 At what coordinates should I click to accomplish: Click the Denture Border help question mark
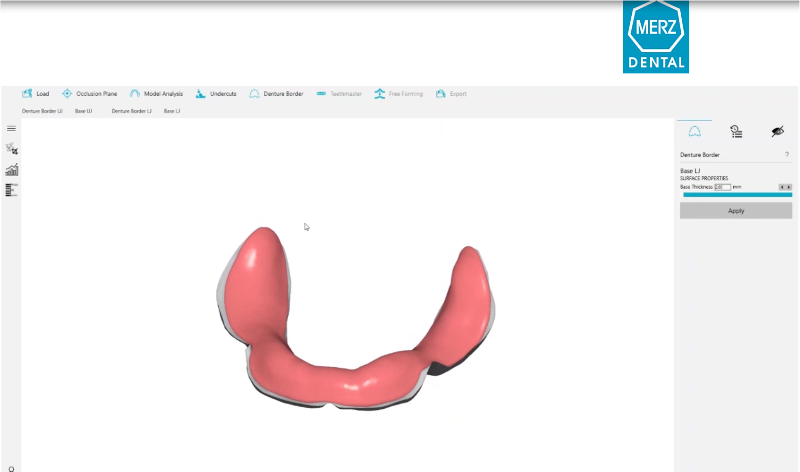tap(787, 155)
